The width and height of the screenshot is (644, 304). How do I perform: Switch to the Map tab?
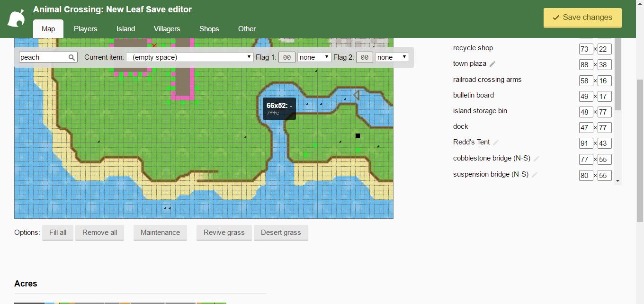[x=48, y=29]
